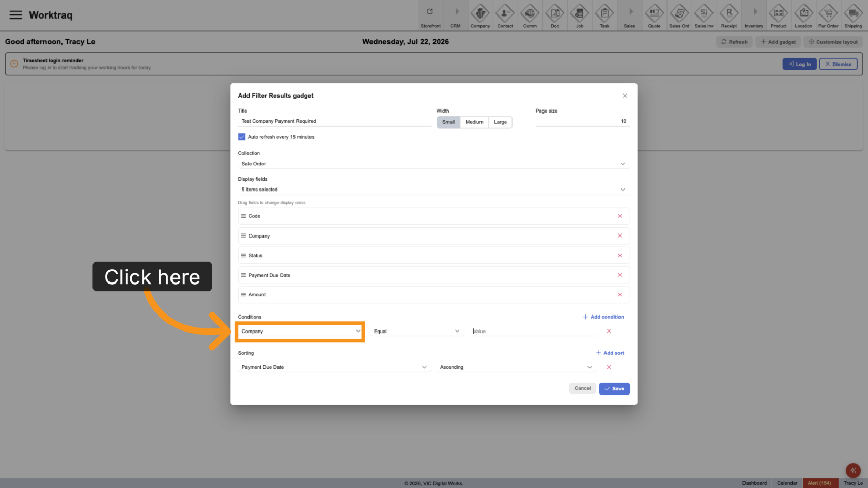This screenshot has width=868, height=488.
Task: Click the timesheet Log In button
Action: (x=799, y=64)
